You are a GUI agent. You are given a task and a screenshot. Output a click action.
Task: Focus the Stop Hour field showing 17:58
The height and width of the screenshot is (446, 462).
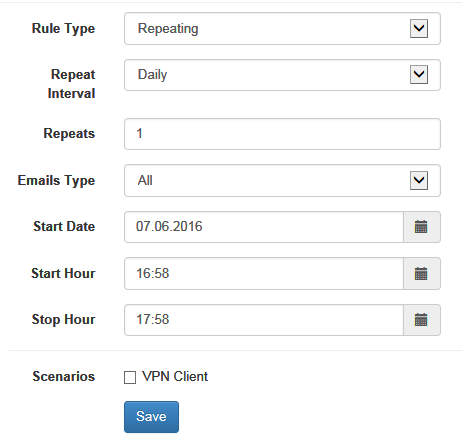(x=264, y=320)
